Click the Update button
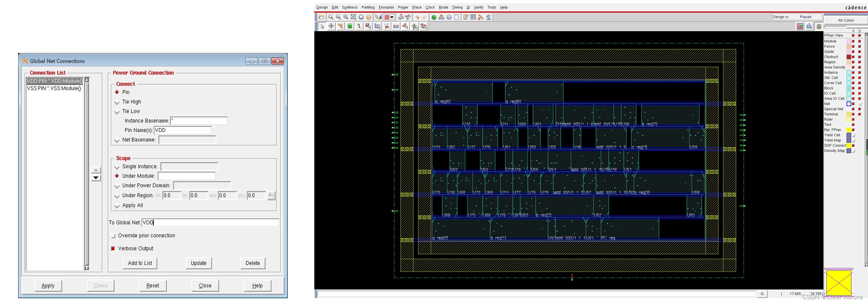Viewport: 868px width, 303px height. (198, 263)
